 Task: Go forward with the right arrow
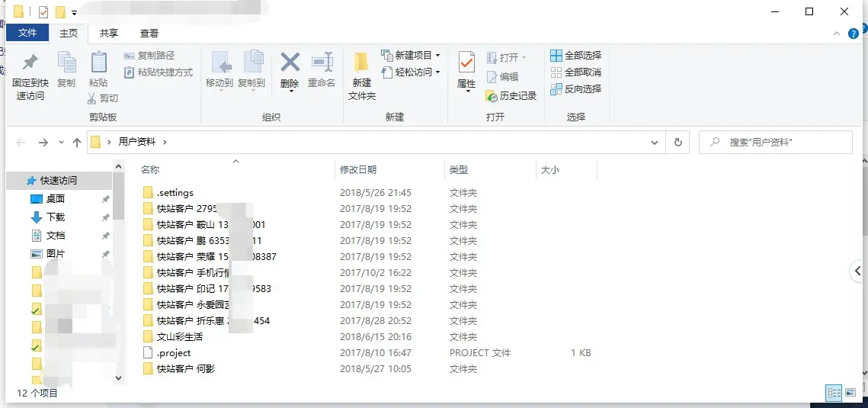(43, 143)
